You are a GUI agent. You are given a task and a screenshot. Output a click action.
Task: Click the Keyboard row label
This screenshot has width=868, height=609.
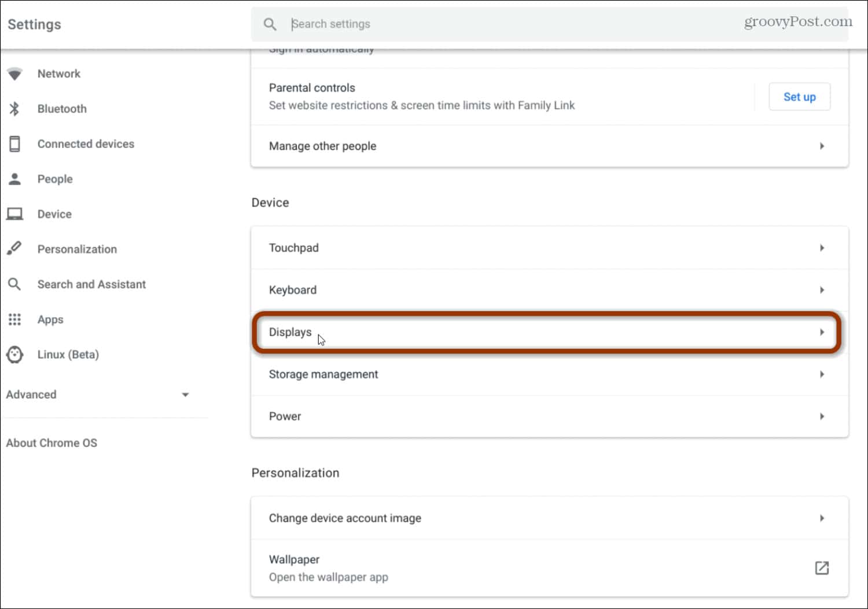[x=292, y=290]
